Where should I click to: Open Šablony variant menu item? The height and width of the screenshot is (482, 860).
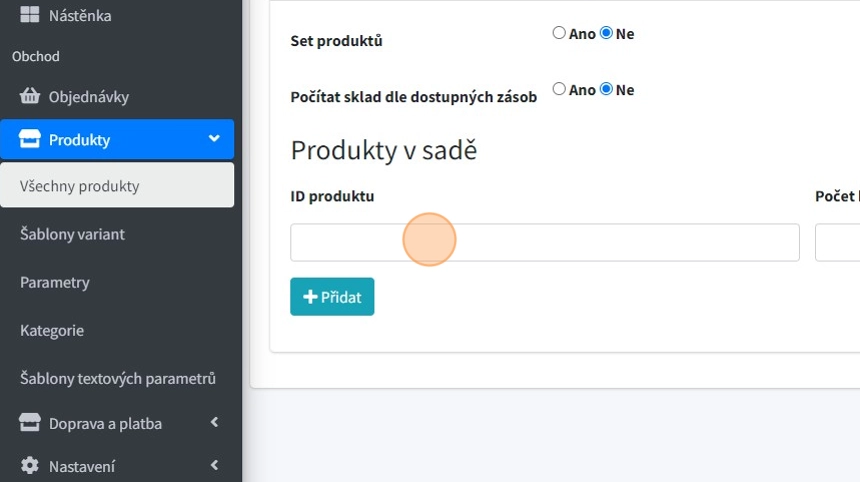(72, 234)
